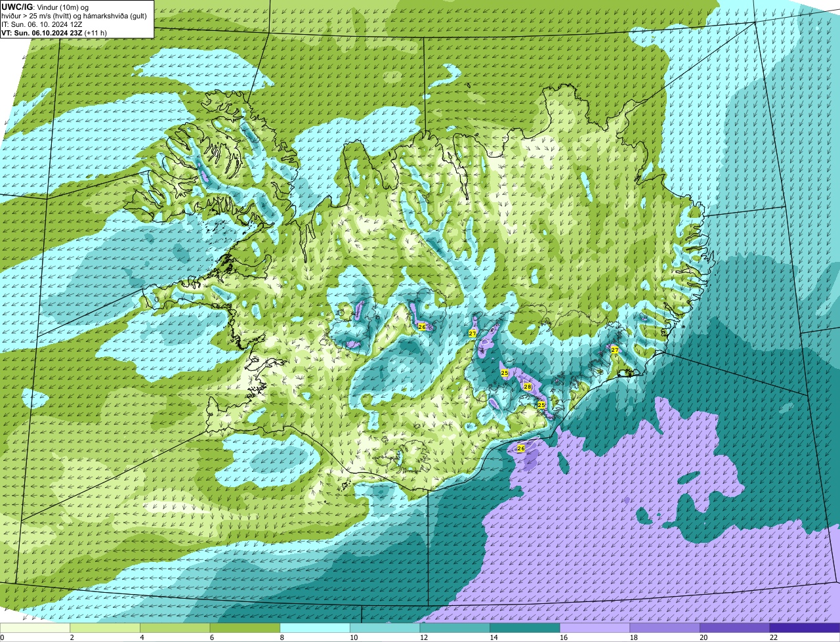The height and width of the screenshot is (642, 840).
Task: Click the 'VT: Sun. 06.10.2024 23Z (+11 h)' line
Action: pyautogui.click(x=54, y=32)
